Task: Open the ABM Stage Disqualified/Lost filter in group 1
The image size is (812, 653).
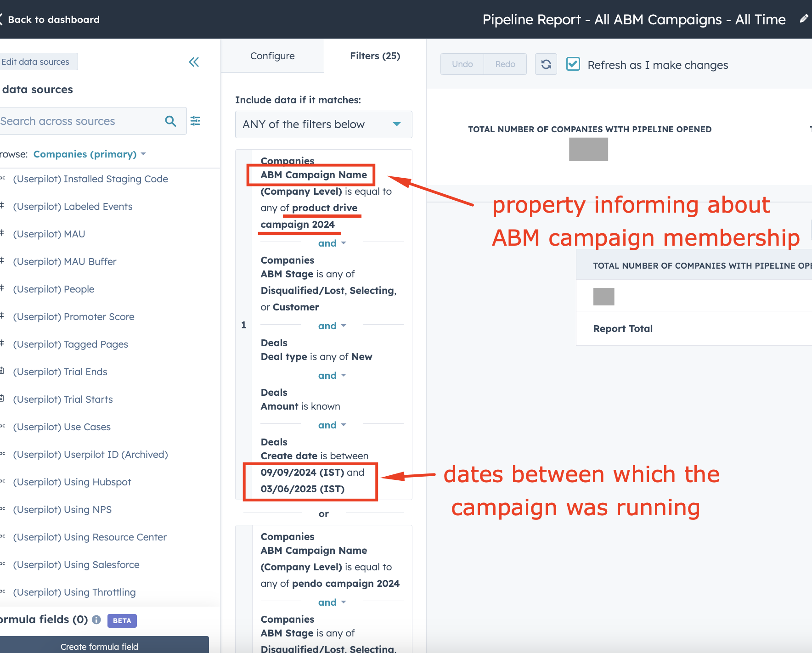Action: [329, 284]
